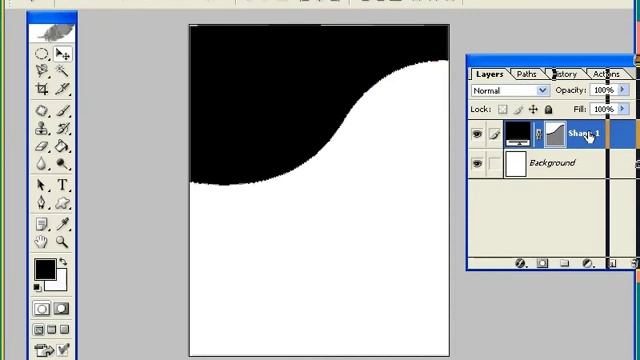The image size is (640, 360).
Task: Toggle lock image pixels
Action: tap(518, 109)
